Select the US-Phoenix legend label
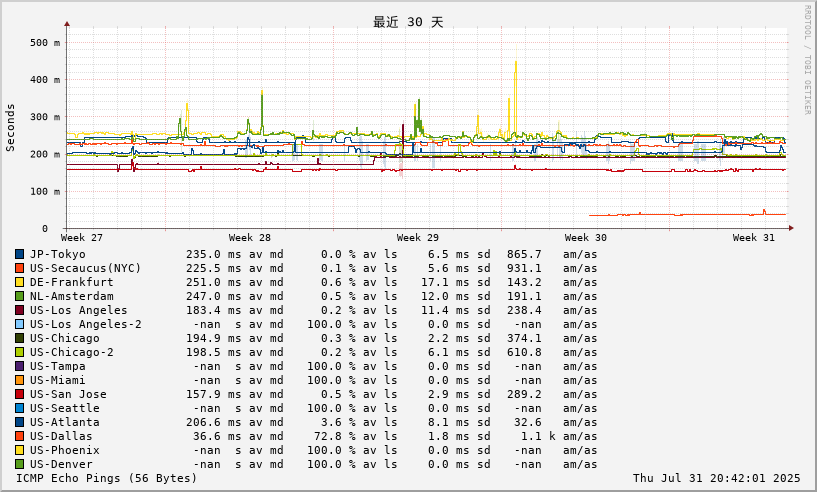Image resolution: width=817 pixels, height=492 pixels. (65, 450)
